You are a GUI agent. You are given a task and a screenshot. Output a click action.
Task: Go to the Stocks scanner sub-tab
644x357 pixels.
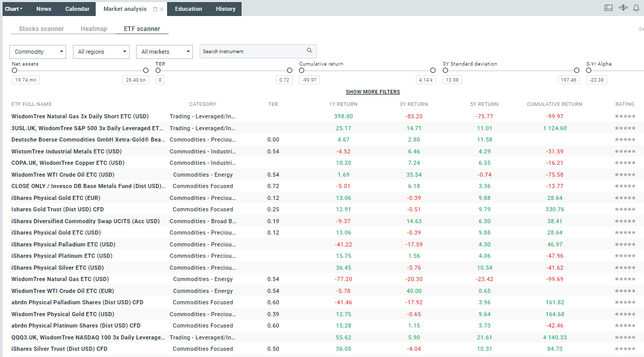(x=41, y=29)
